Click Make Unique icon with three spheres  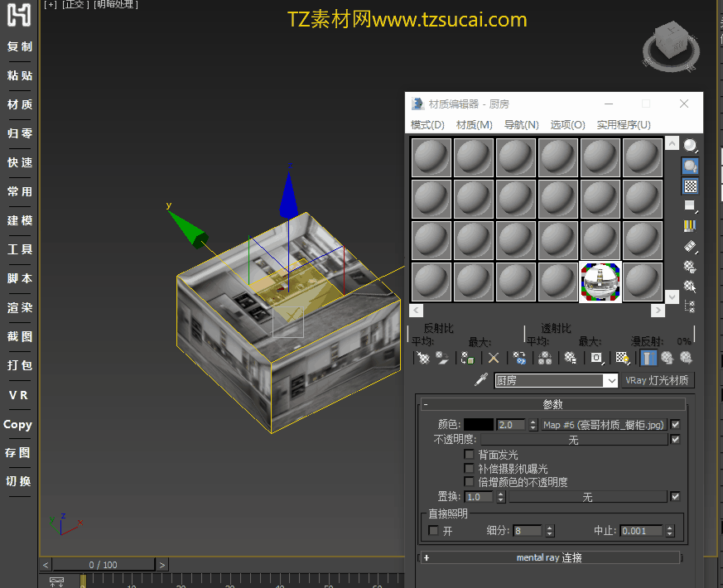pyautogui.click(x=545, y=358)
